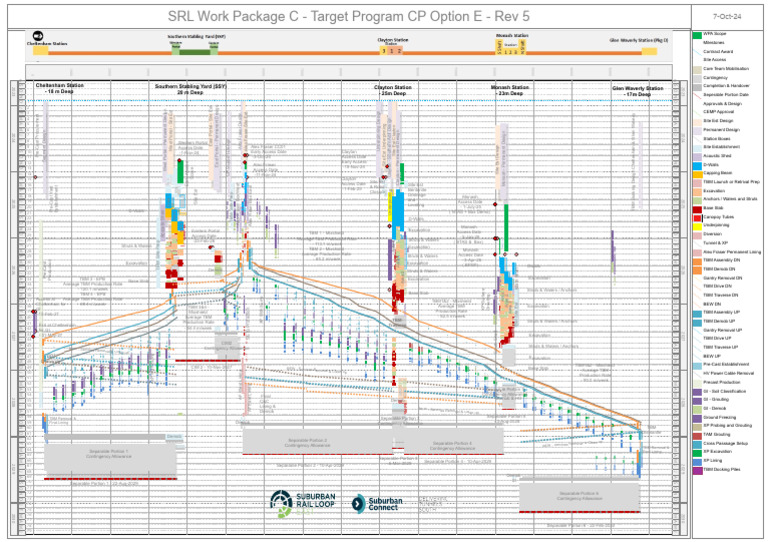Click the 'Cheltenham Station - 18 m Deep' heading
Viewport: 768px width, 542px height.
[59, 88]
